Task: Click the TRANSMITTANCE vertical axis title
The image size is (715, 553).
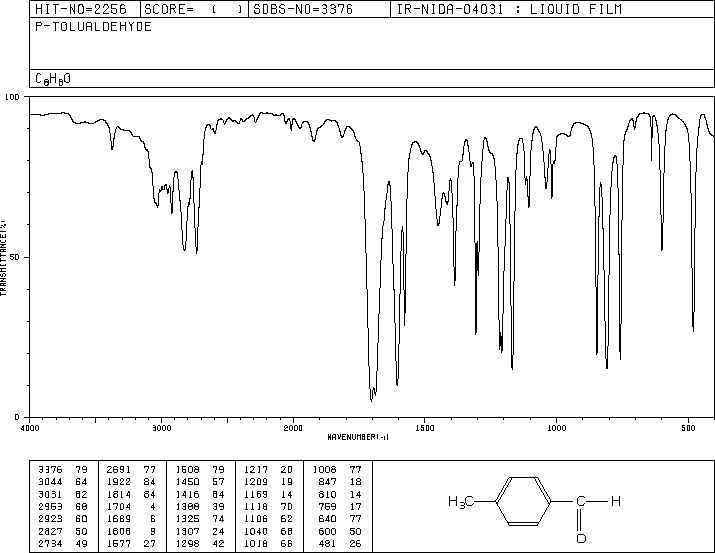Action: [x=3, y=258]
